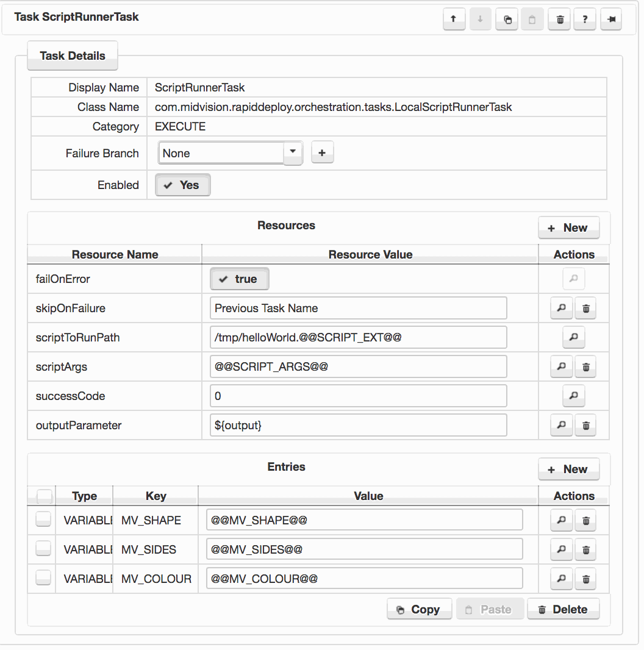
Task: Toggle the Enabled Yes button
Action: 182,185
